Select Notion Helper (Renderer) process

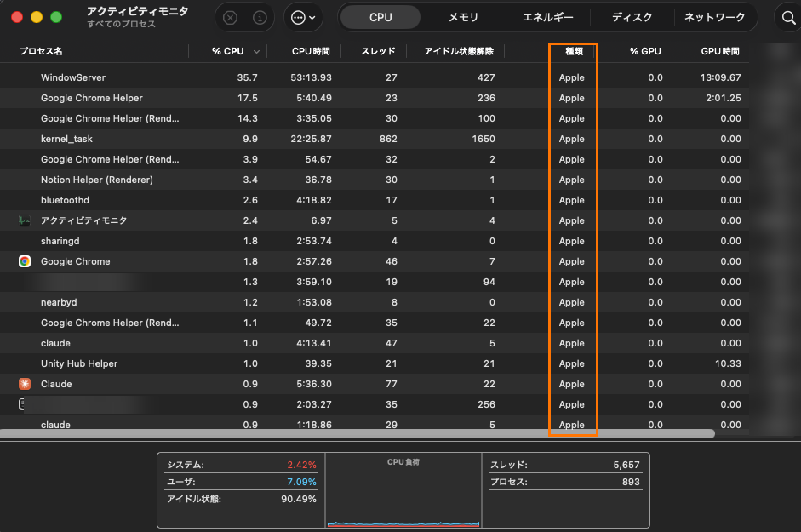pyautogui.click(x=375, y=180)
